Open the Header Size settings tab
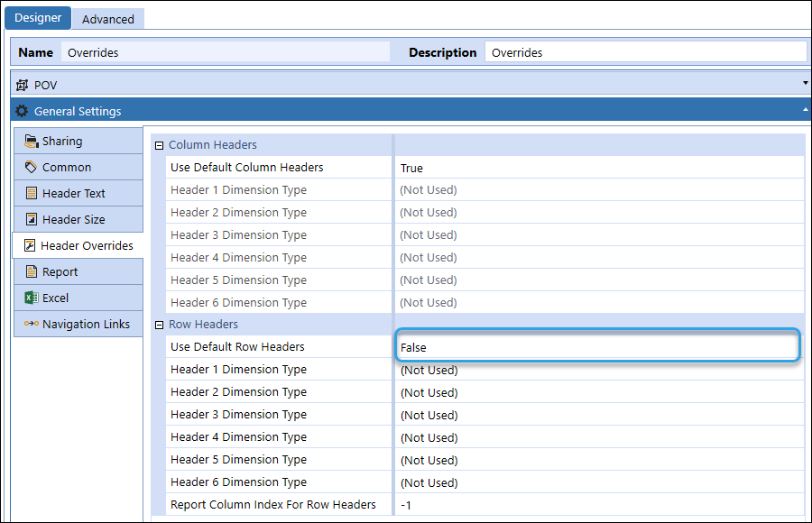 click(x=78, y=219)
